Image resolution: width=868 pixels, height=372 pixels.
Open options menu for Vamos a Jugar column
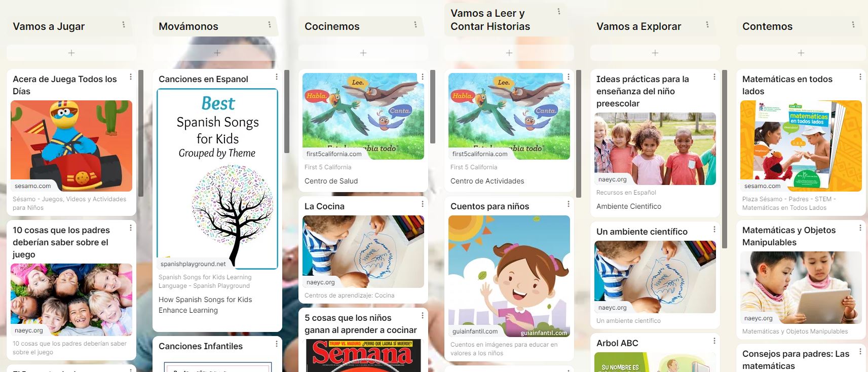124,24
